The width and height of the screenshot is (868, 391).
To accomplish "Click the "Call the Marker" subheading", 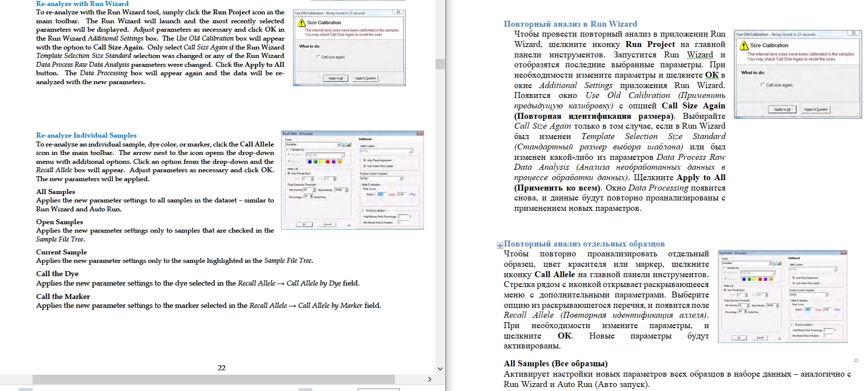I will (x=63, y=296).
